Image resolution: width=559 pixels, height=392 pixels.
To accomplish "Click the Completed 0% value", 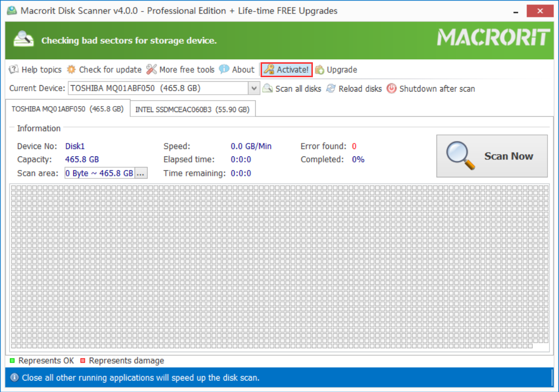I will [358, 159].
